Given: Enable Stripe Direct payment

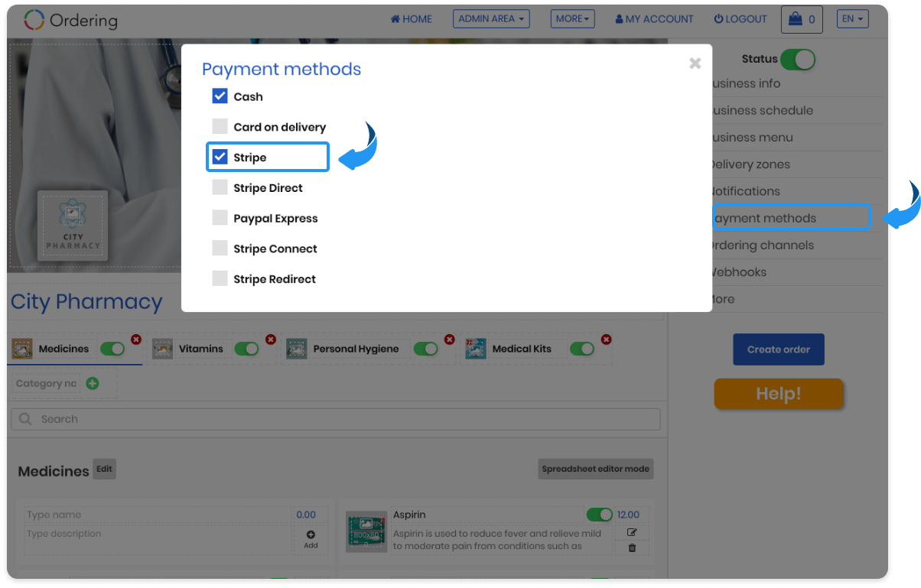Looking at the screenshot, I should 220,187.
